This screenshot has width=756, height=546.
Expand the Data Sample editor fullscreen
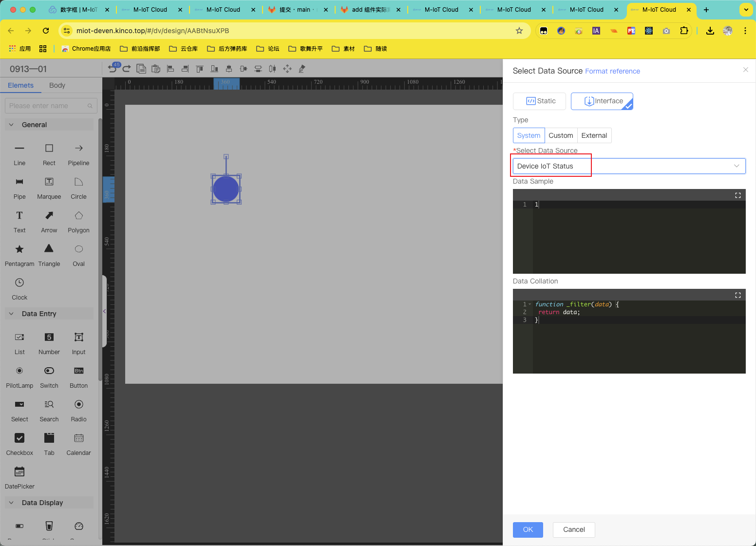pyautogui.click(x=737, y=195)
